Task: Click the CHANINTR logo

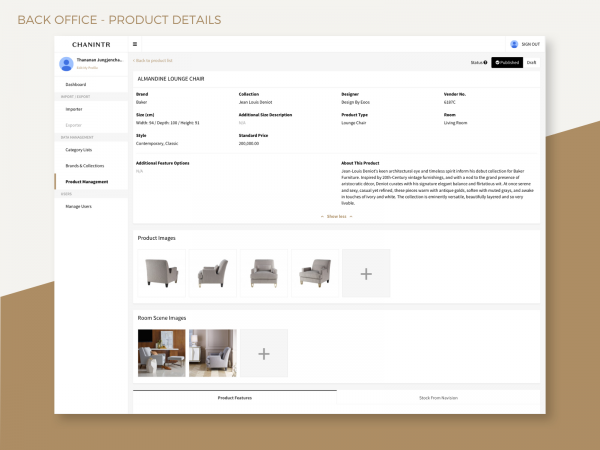Action: [x=91, y=44]
